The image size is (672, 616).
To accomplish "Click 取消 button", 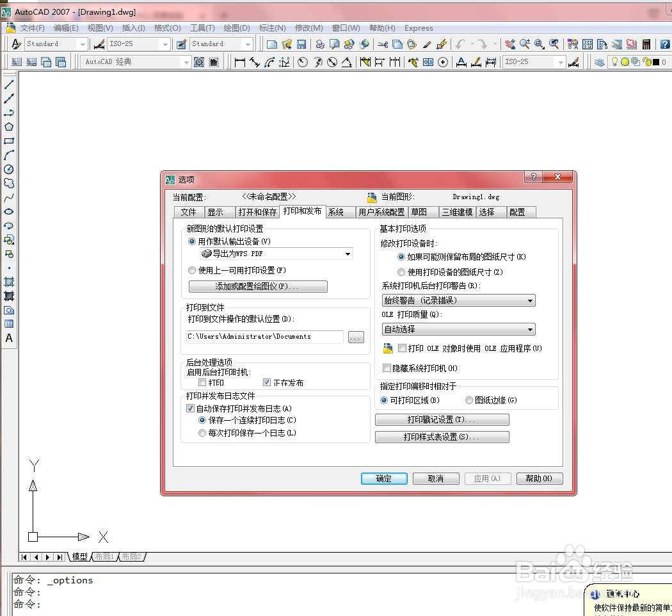I will pyautogui.click(x=436, y=478).
